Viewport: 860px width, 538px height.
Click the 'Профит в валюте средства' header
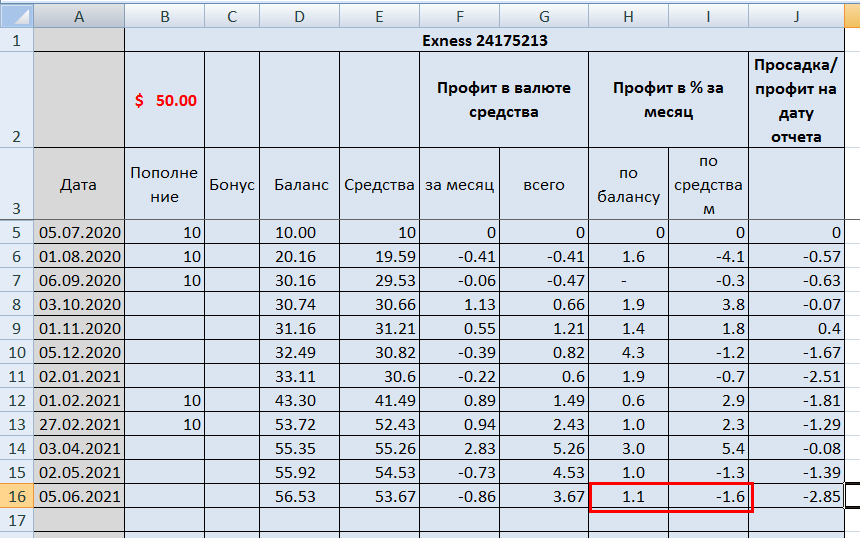504,100
